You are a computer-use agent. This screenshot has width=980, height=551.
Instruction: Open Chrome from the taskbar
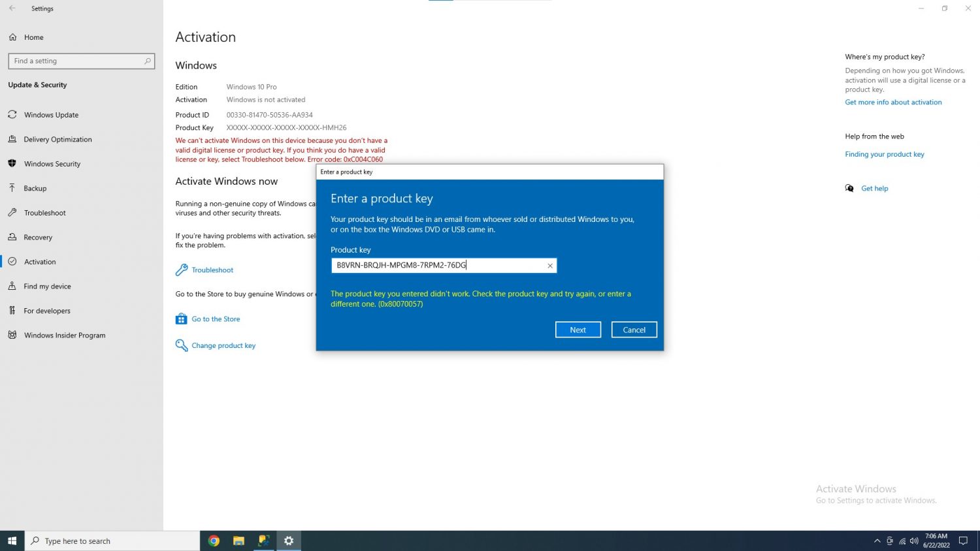point(214,541)
